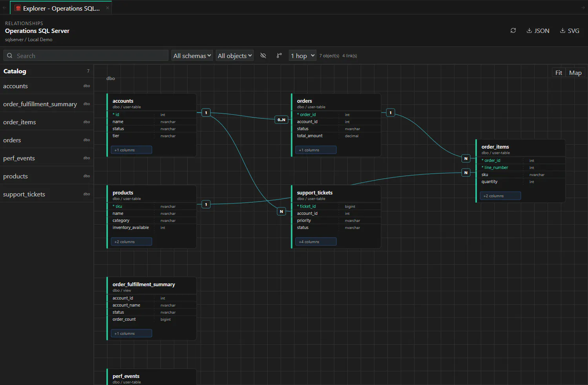The height and width of the screenshot is (385, 588).
Task: Click the perf_events table header
Action: coord(152,378)
